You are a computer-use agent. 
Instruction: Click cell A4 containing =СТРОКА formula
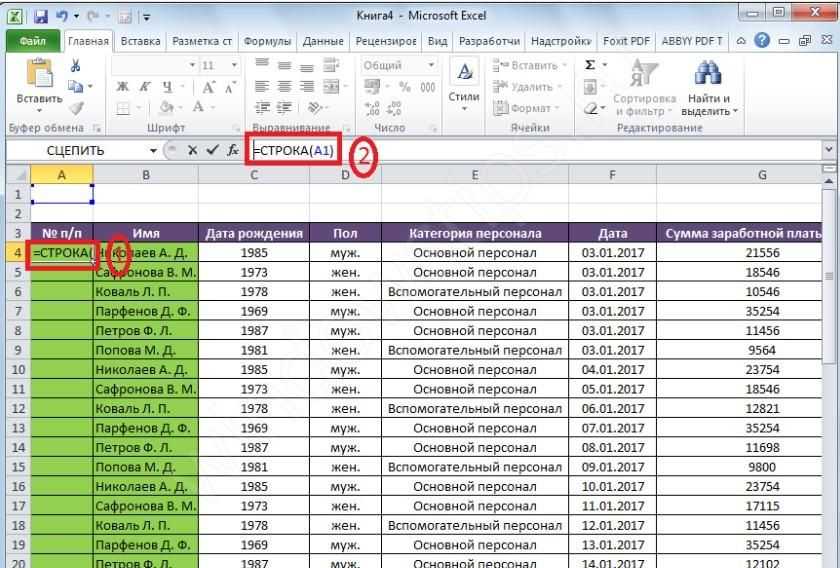coord(62,253)
